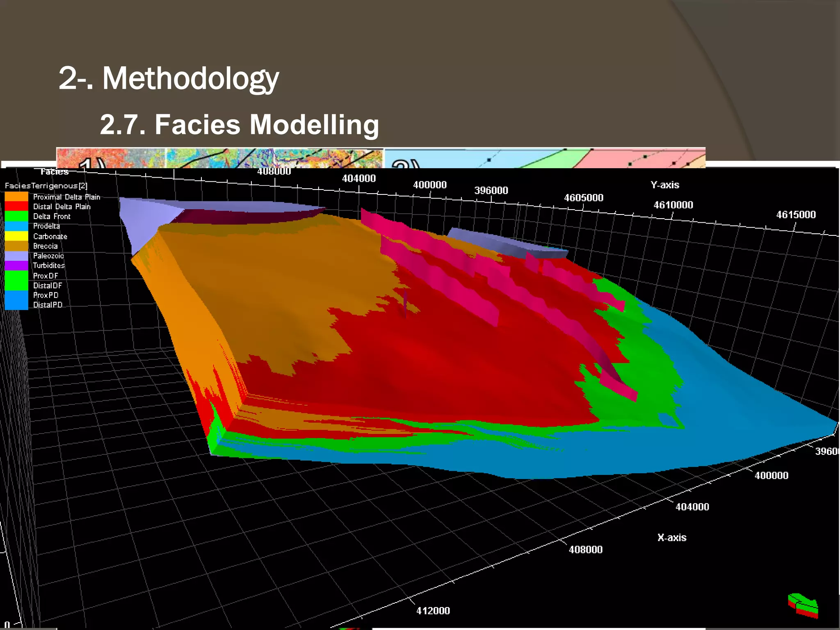Viewport: 840px width, 630px height.
Task: Click the 'Delta Front' legend label
Action: pos(52,217)
